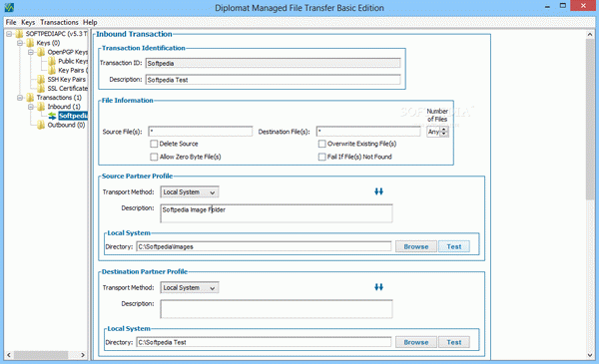Click Browse for source directory C:\Softpedia\Images

pos(416,247)
